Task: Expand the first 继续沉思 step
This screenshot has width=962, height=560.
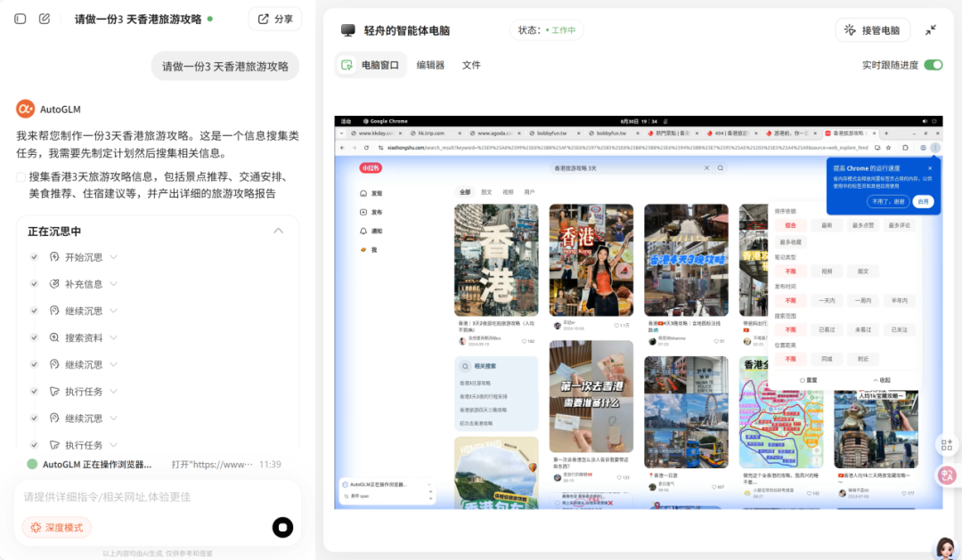Action: click(114, 311)
